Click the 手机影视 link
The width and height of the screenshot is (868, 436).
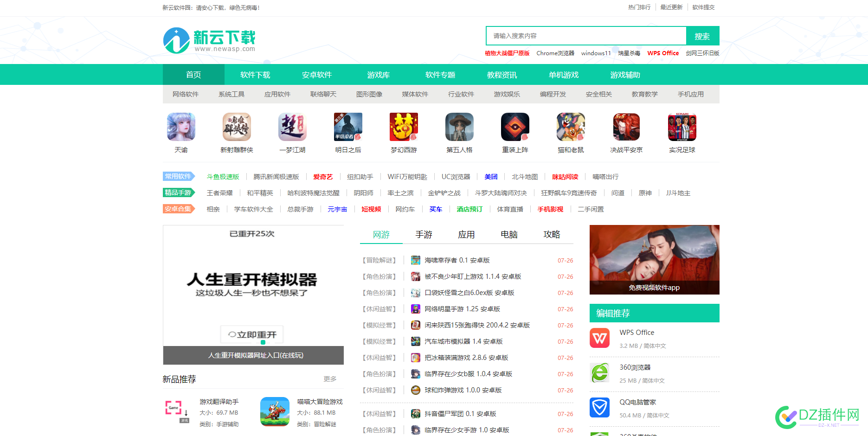click(550, 209)
